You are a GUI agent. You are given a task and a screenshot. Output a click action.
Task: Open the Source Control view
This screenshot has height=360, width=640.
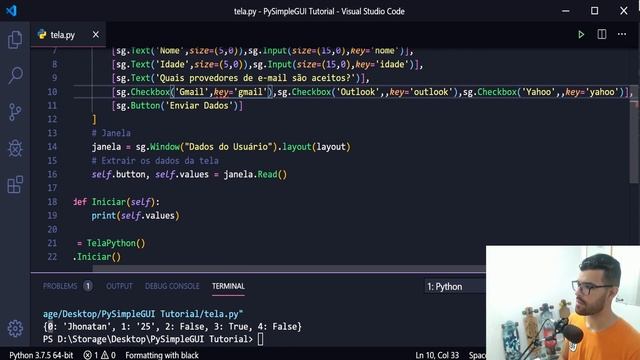(x=15, y=112)
